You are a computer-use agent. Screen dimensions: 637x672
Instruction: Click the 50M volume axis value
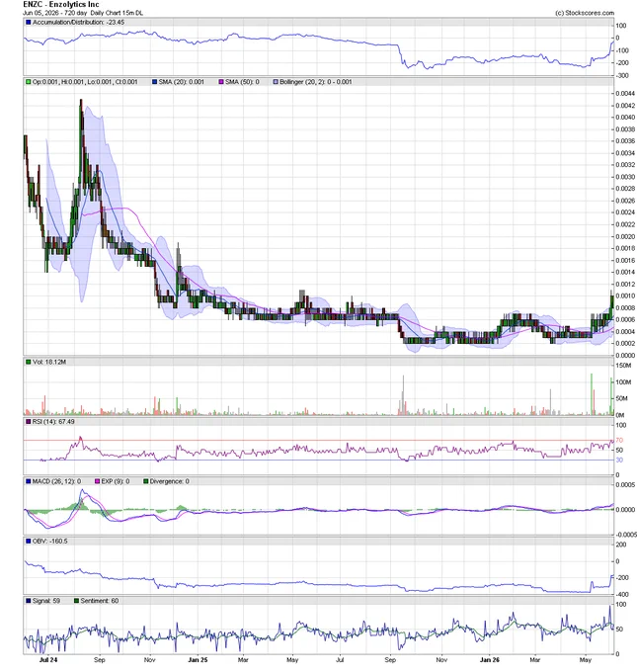coord(621,398)
